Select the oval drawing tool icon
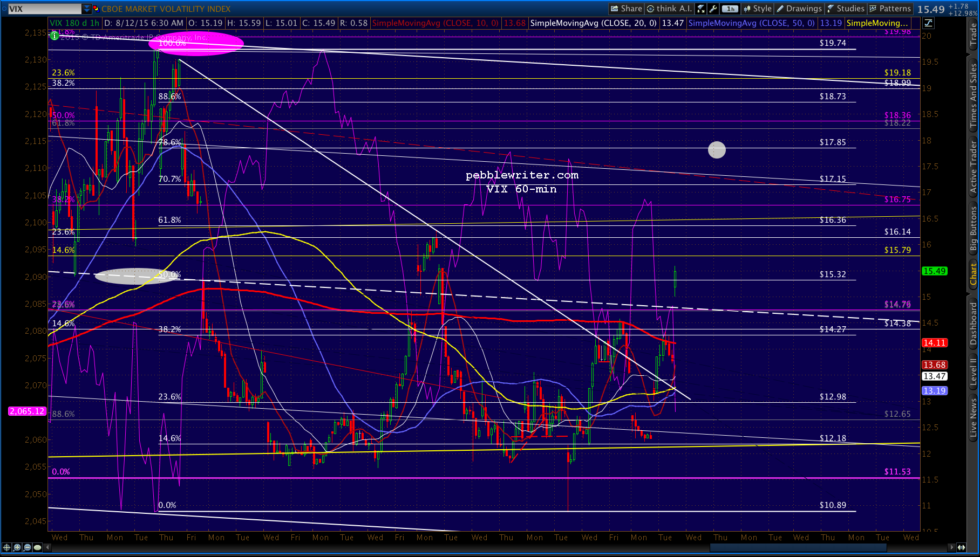Viewport: 980px width, 557px height. [x=37, y=547]
